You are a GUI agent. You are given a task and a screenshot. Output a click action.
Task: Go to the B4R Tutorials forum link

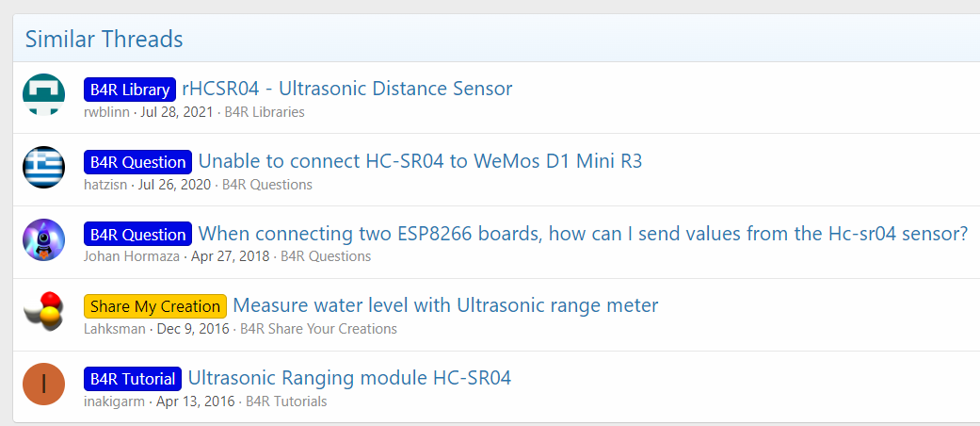coord(286,401)
